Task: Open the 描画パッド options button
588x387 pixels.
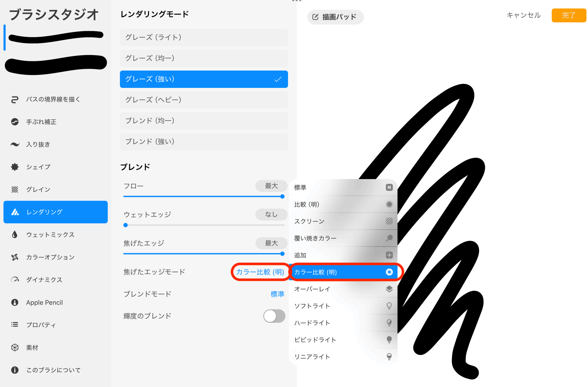Action: pyautogui.click(x=335, y=17)
